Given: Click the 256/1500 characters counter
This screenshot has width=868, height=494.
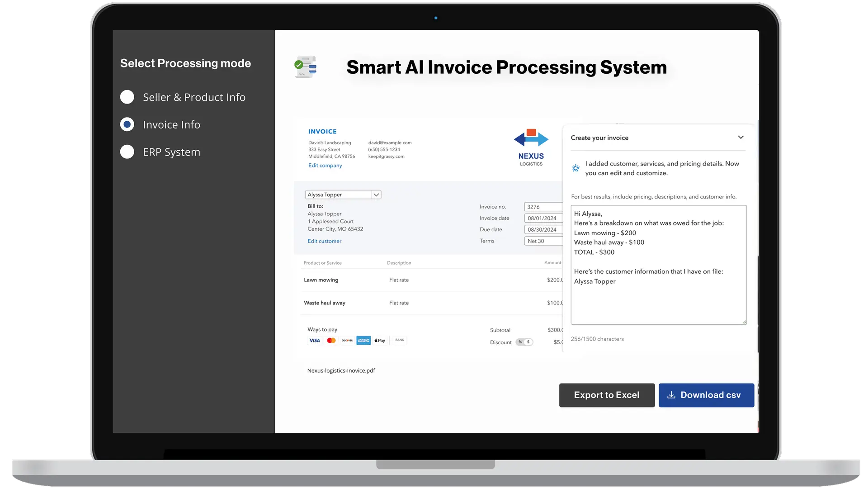Looking at the screenshot, I should click(x=597, y=339).
